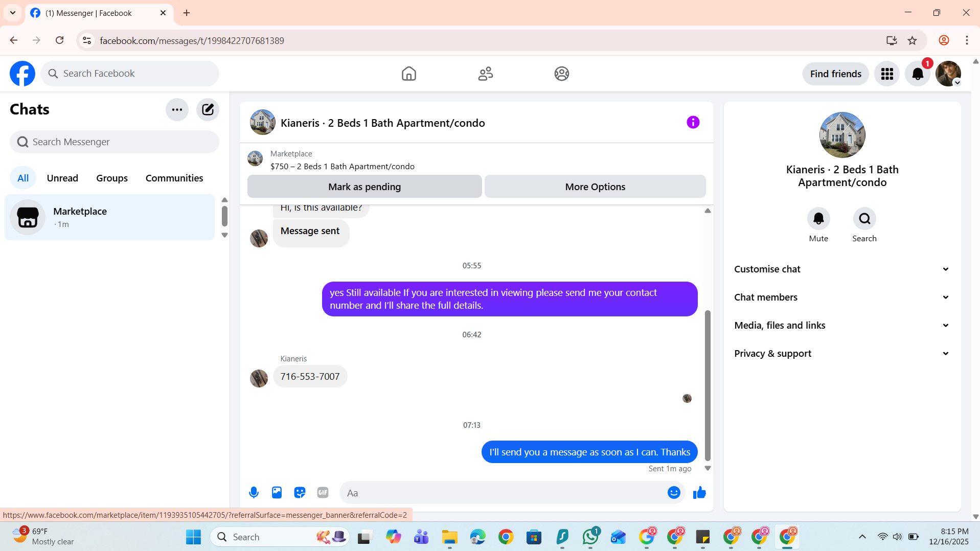
Task: Open the Friends icon in top navigation
Action: tap(485, 74)
